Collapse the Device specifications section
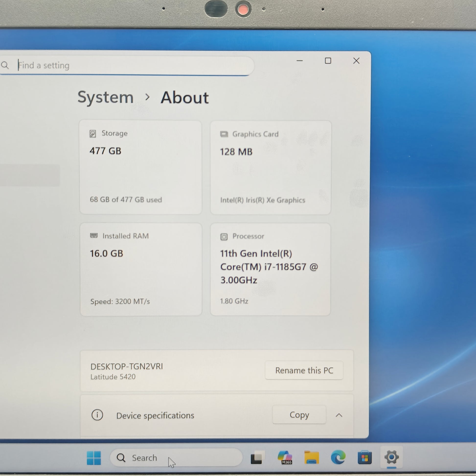The height and width of the screenshot is (476, 476). (x=339, y=415)
